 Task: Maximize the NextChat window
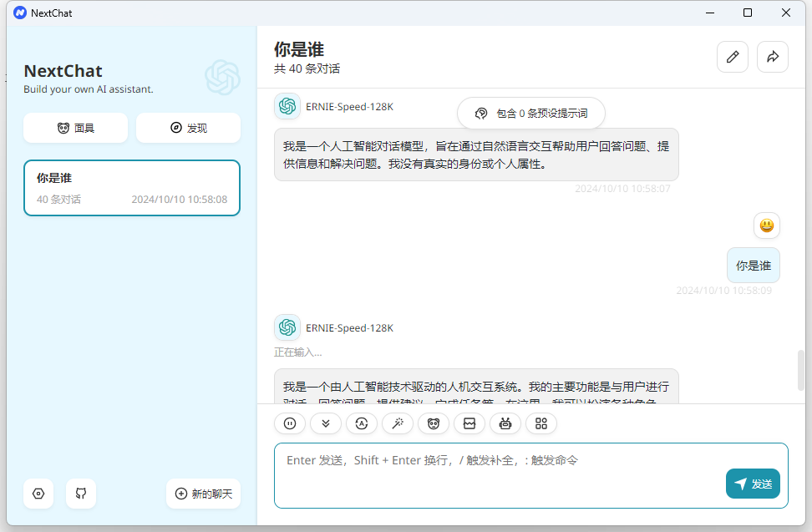748,13
